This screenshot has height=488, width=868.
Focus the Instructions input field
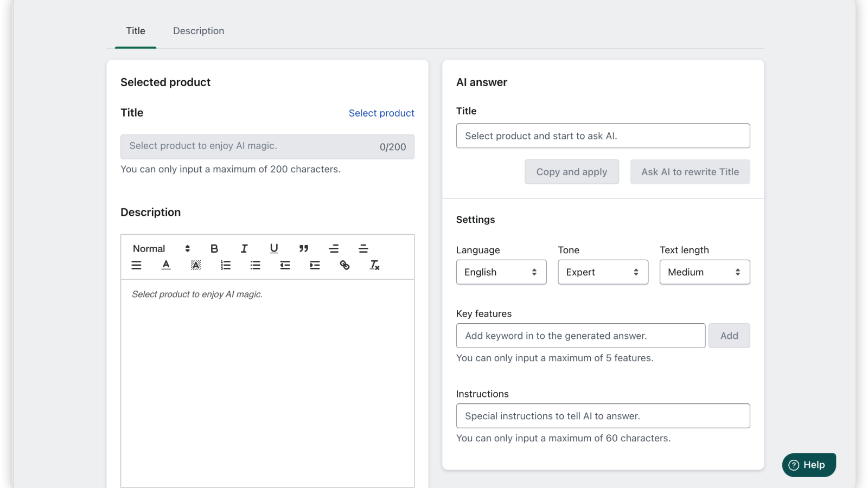603,416
